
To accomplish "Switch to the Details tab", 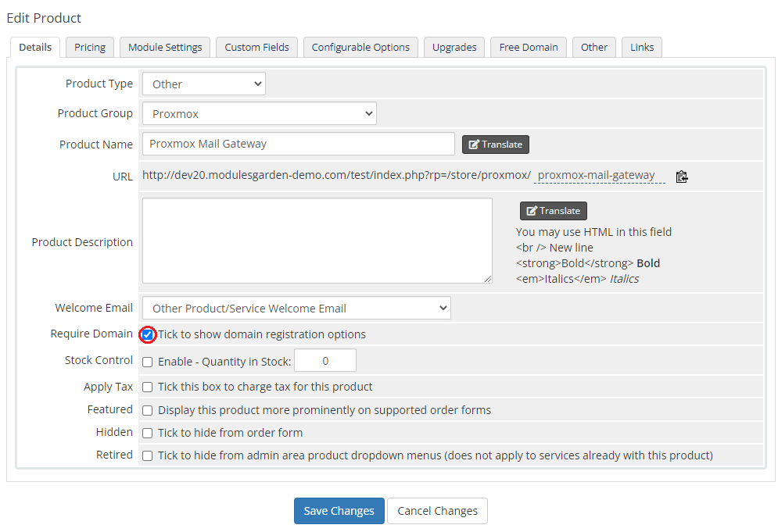I will (x=35, y=47).
